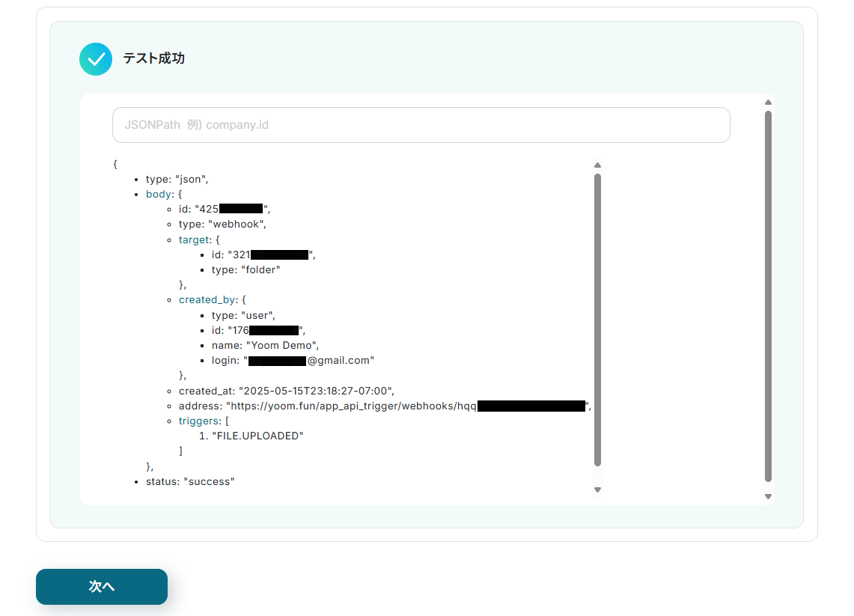Click outer panel scrollbar up arrow
The image size is (854, 616).
(768, 103)
